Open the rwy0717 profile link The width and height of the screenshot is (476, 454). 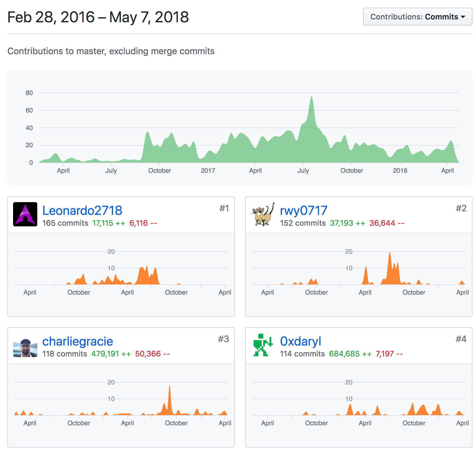pyautogui.click(x=304, y=210)
